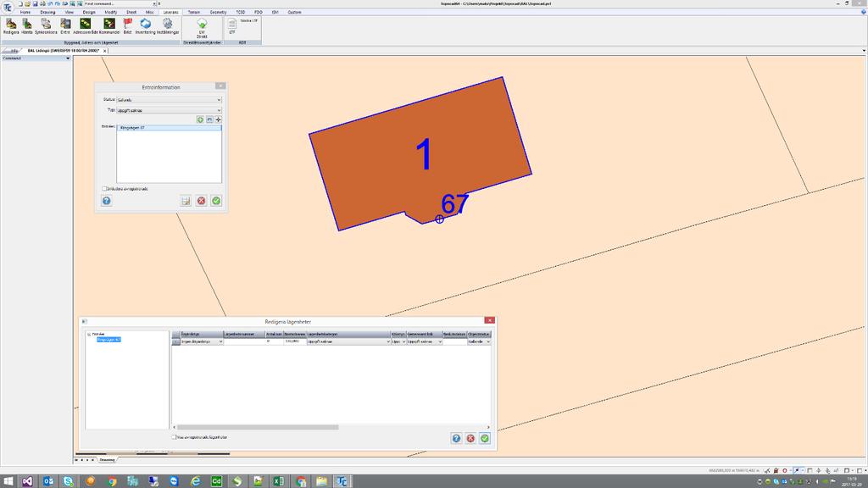Click help icon in Redigera lägenheter dialog
This screenshot has width=868, height=488.
[456, 438]
